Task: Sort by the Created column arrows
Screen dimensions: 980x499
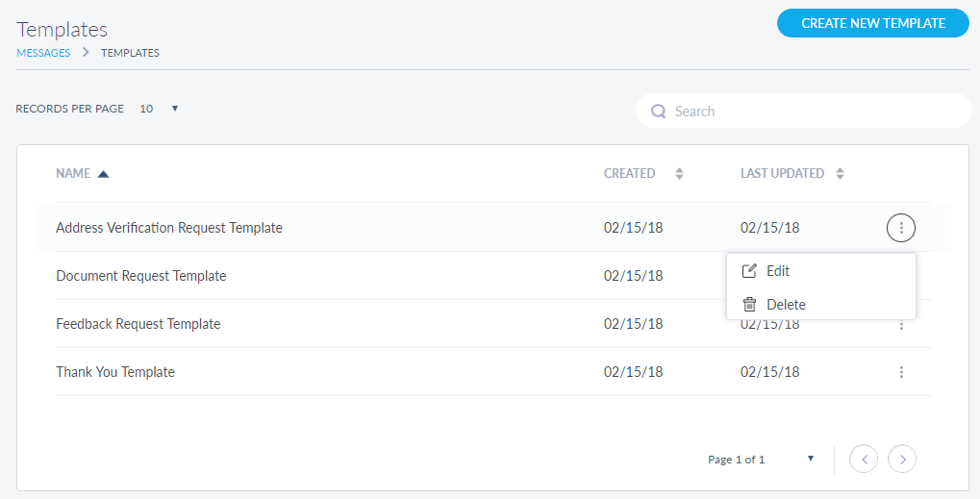Action: tap(679, 174)
